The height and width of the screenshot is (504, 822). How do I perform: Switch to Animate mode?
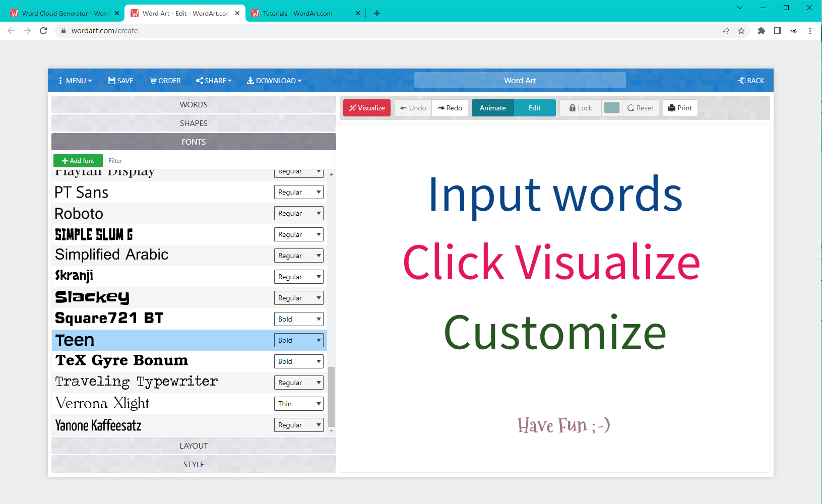(x=492, y=108)
